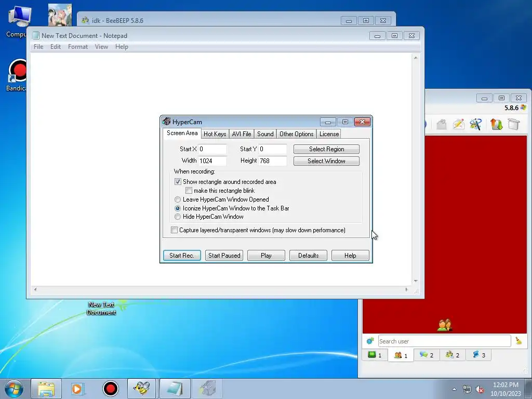The image size is (532, 399).
Task: Open file transfers with the up-down arrows icon
Action: pos(496,124)
